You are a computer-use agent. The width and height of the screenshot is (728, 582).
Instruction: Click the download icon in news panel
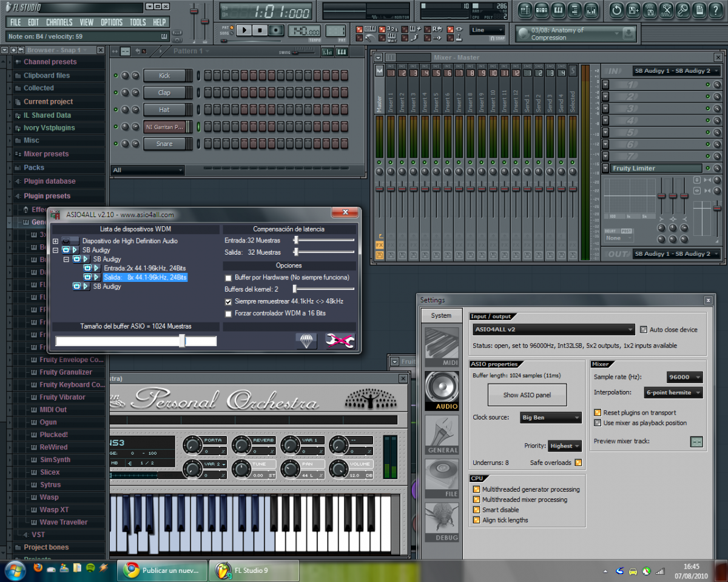click(629, 34)
